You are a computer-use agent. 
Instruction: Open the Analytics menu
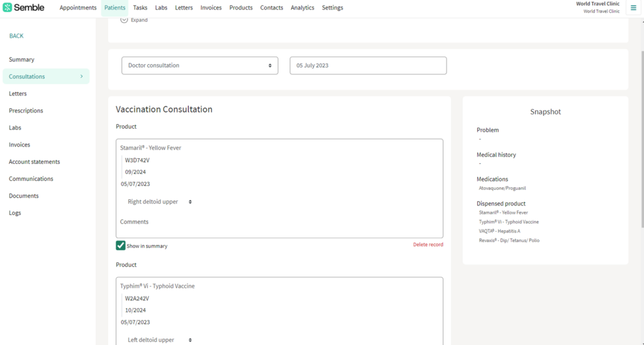(303, 8)
